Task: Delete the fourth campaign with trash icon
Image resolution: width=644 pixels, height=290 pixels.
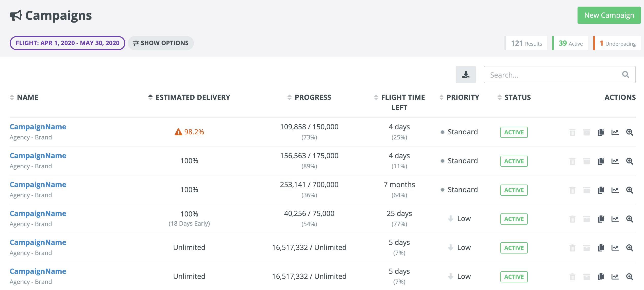Action: click(572, 219)
